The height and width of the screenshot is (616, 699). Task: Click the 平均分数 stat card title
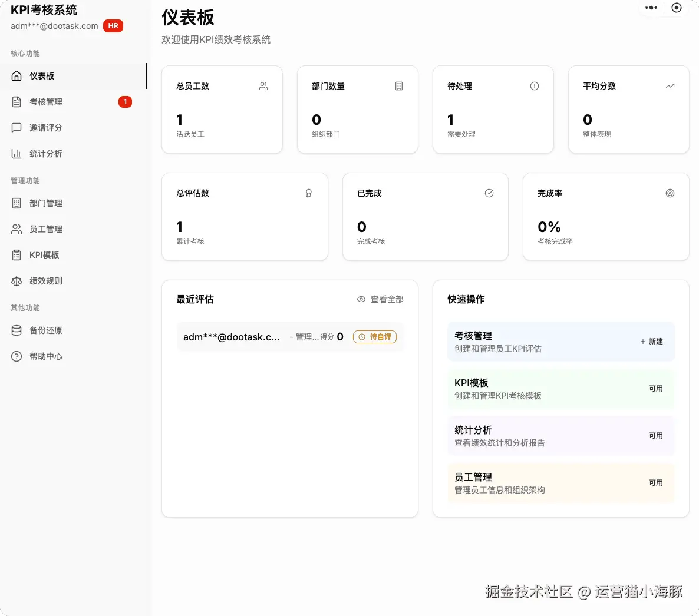[x=599, y=86]
